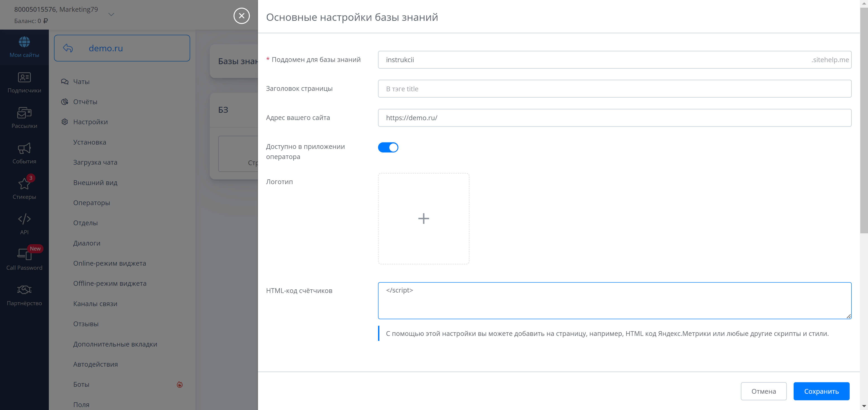The width and height of the screenshot is (868, 410).
Task: Close the settings panel with X
Action: coord(242,16)
